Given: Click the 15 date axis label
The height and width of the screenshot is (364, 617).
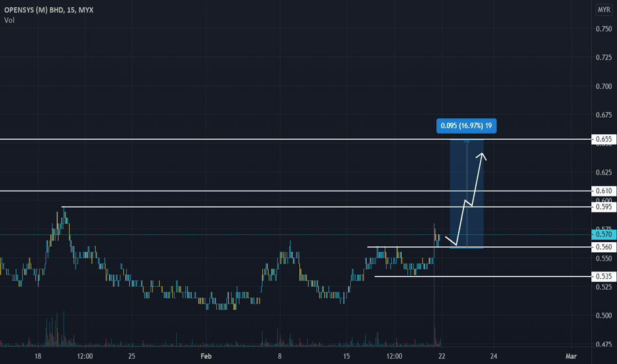Looking at the screenshot, I should coord(346,356).
